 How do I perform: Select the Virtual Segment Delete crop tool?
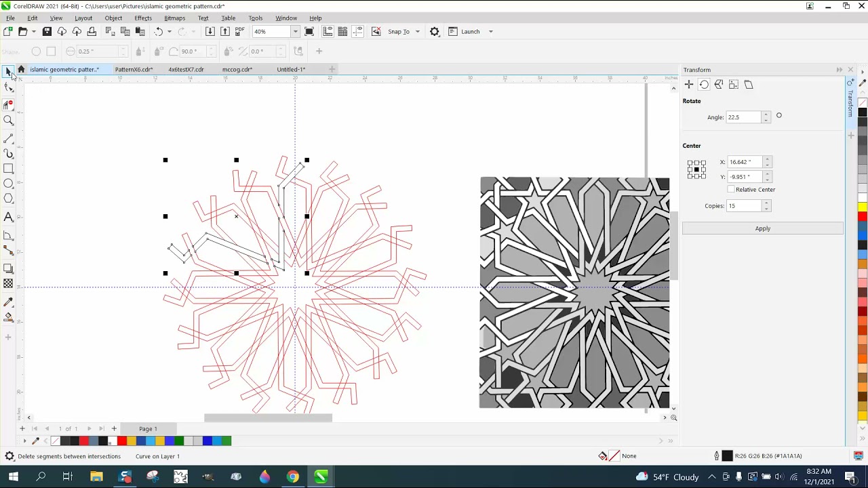[8, 104]
